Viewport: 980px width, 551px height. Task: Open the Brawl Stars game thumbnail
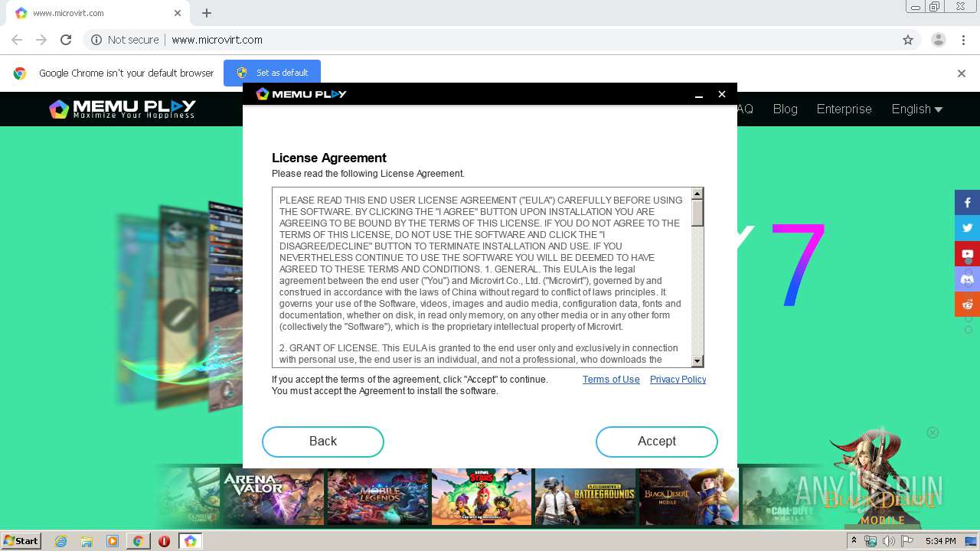pos(482,497)
